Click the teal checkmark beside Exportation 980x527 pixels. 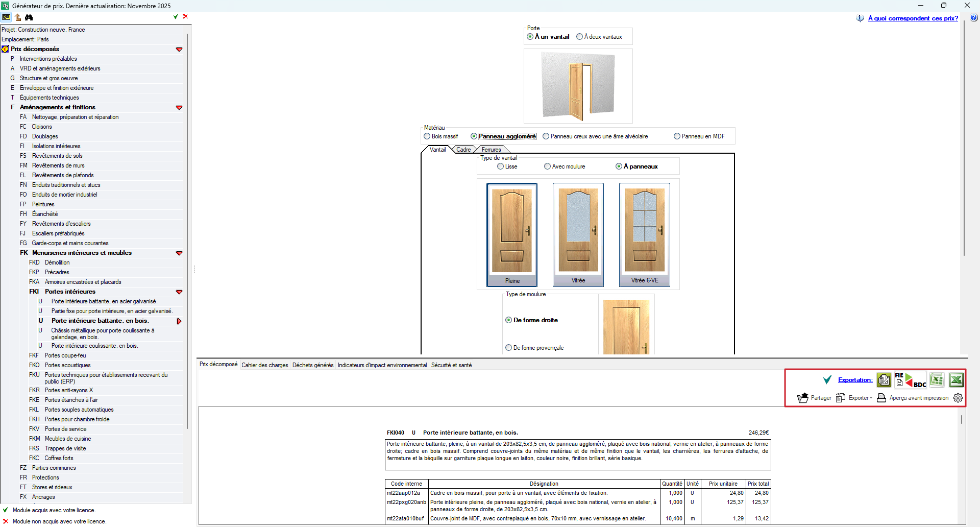click(x=827, y=380)
